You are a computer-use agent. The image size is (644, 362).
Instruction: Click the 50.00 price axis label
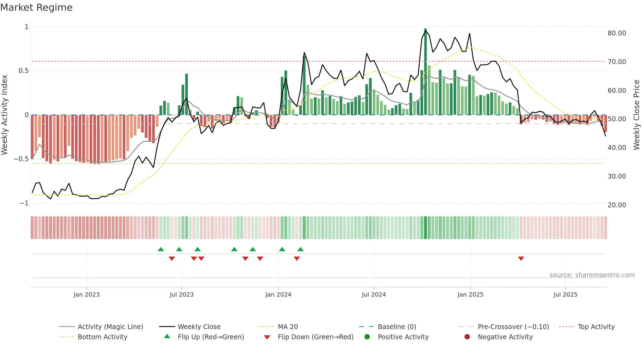click(x=617, y=119)
